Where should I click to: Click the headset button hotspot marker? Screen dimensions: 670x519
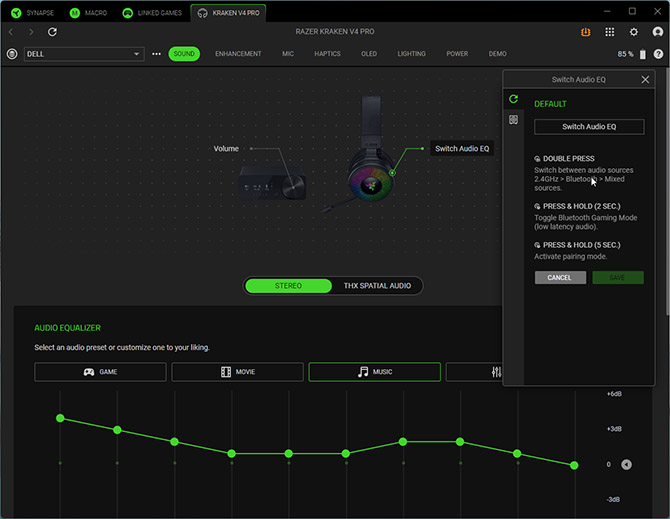(392, 173)
